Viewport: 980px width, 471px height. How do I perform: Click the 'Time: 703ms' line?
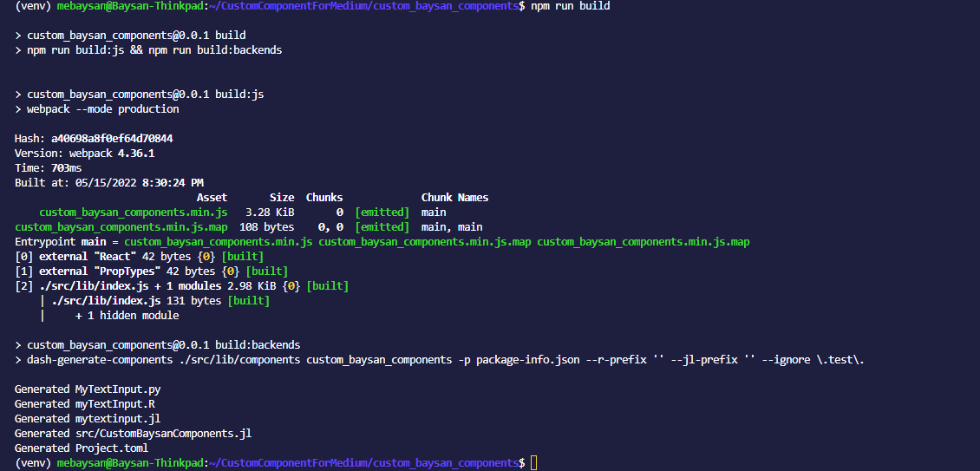point(48,168)
